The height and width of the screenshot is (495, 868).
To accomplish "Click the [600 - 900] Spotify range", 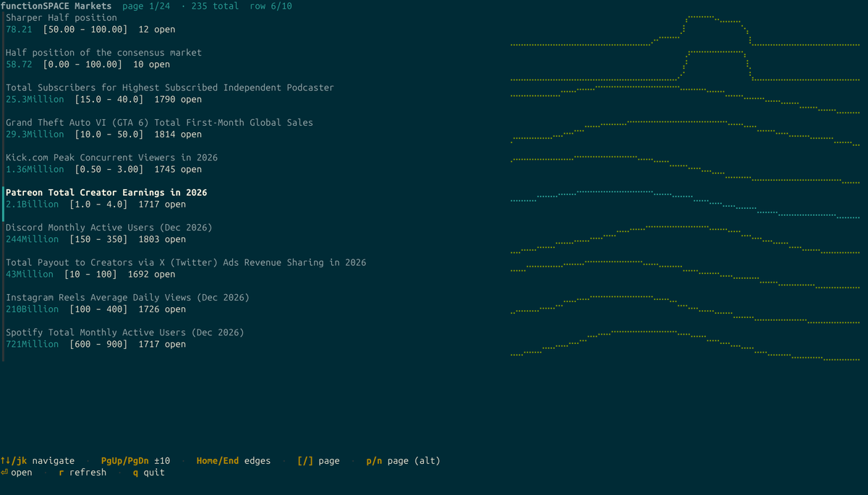I will 98,344.
